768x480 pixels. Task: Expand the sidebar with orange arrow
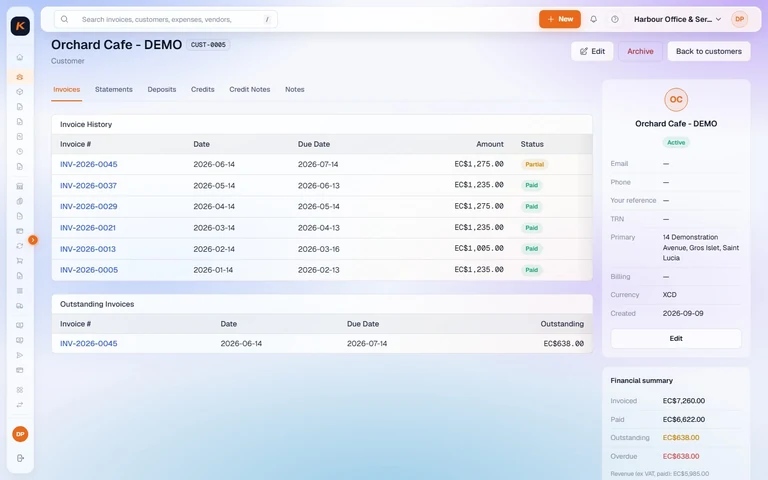pyautogui.click(x=33, y=240)
